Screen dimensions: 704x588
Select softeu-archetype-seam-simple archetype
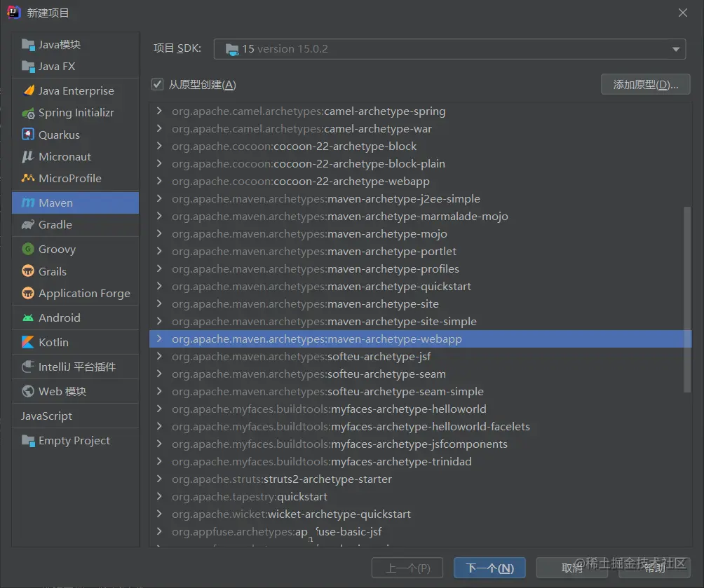(420, 391)
